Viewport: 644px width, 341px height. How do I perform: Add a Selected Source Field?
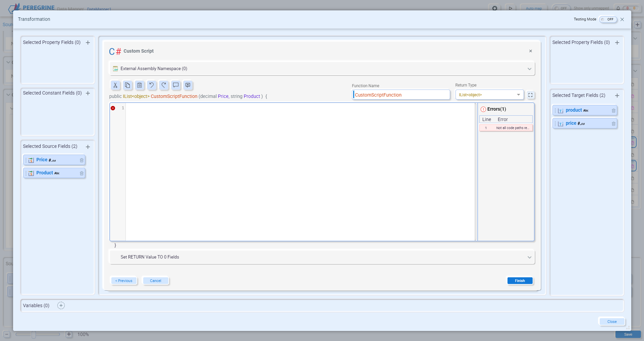click(88, 147)
